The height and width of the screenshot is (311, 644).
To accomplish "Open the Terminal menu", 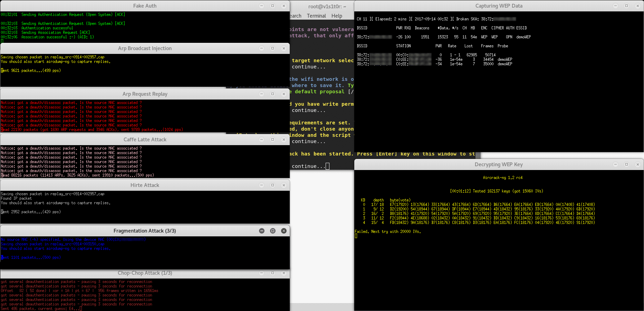I will 316,16.
